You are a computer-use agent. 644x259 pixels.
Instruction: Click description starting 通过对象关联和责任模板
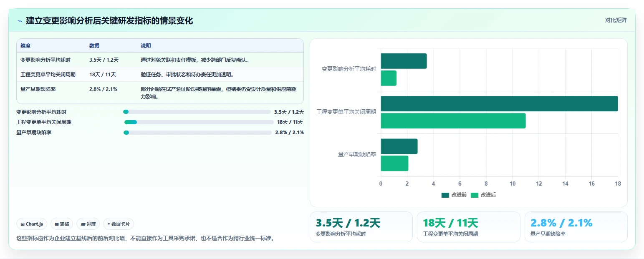point(195,60)
